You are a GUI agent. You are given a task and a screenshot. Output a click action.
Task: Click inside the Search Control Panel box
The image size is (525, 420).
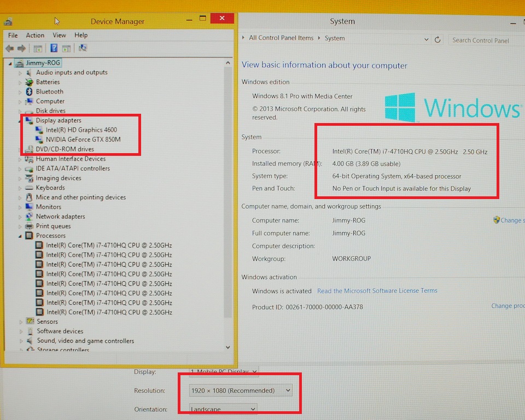(x=487, y=40)
